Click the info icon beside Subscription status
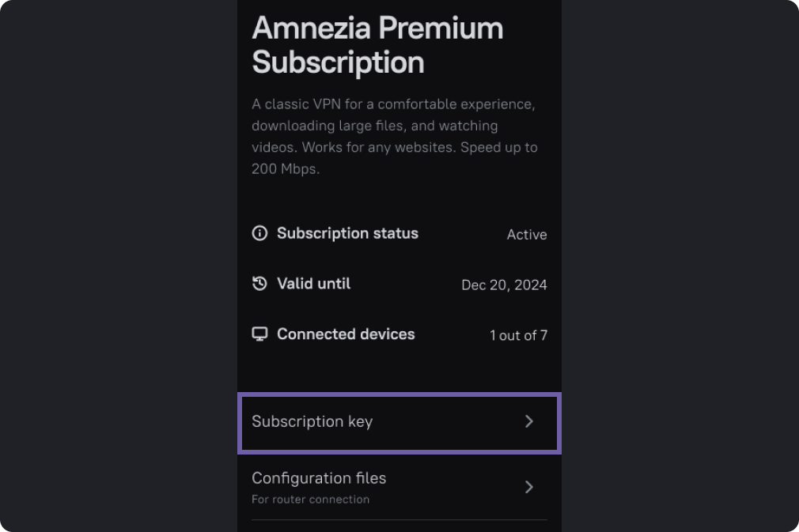Screen dimensions: 799x532 pyautogui.click(x=259, y=233)
